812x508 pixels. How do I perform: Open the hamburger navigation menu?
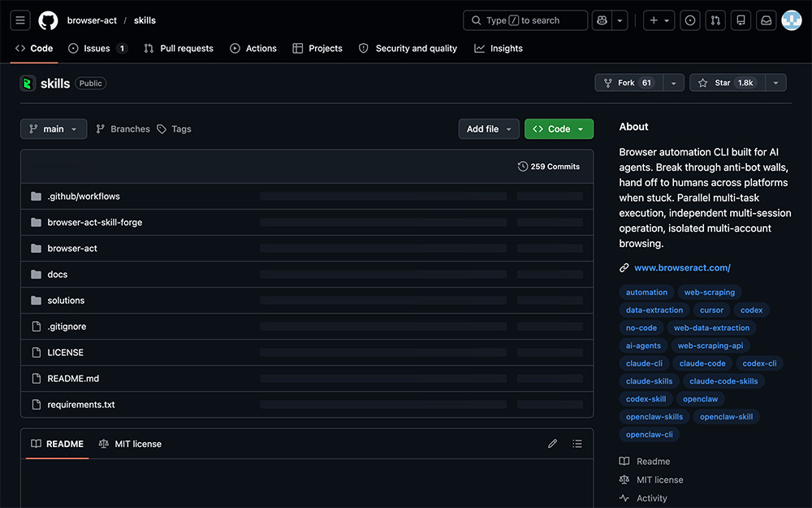(20, 20)
